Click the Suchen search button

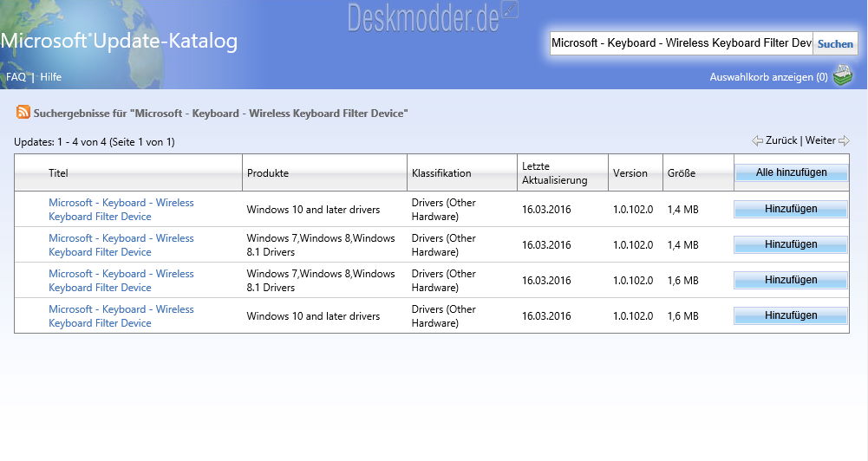point(835,43)
